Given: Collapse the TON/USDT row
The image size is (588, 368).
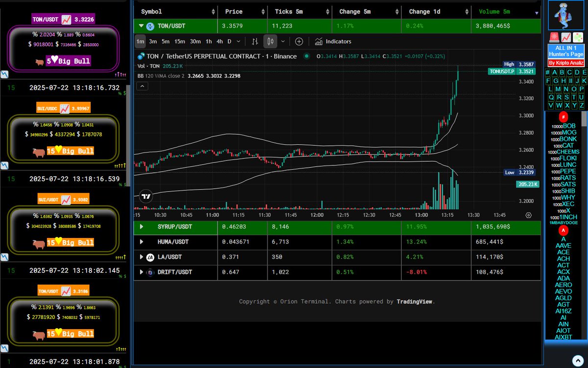Looking at the screenshot, I should 141,26.
